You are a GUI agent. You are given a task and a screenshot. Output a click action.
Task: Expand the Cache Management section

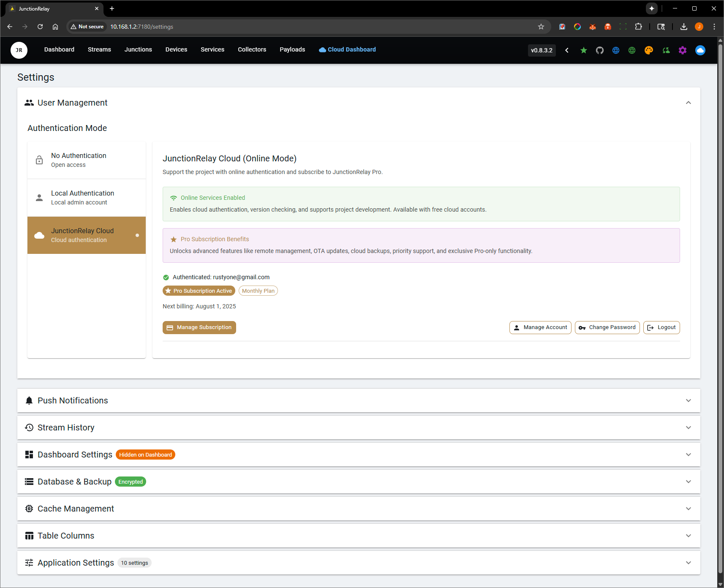(x=359, y=509)
